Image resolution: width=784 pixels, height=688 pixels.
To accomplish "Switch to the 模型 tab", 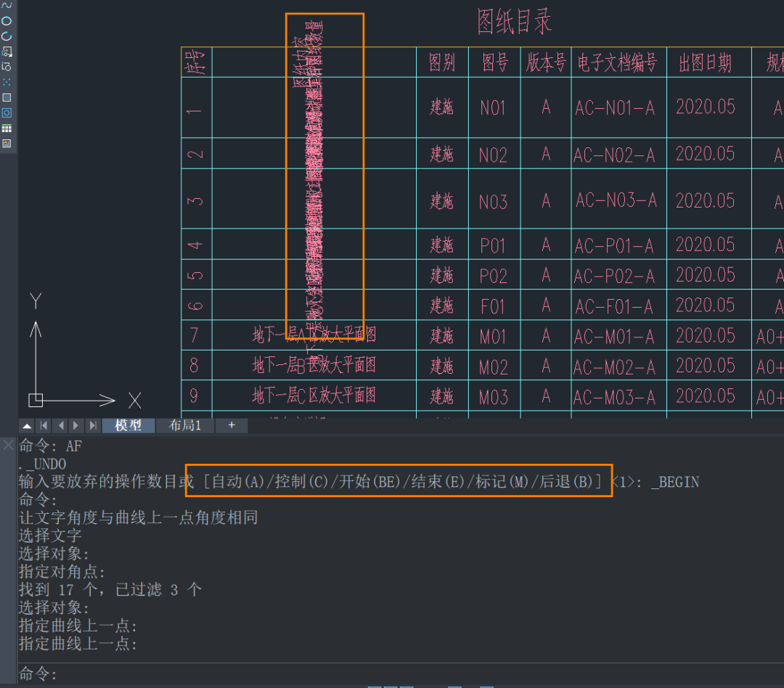I will (128, 425).
